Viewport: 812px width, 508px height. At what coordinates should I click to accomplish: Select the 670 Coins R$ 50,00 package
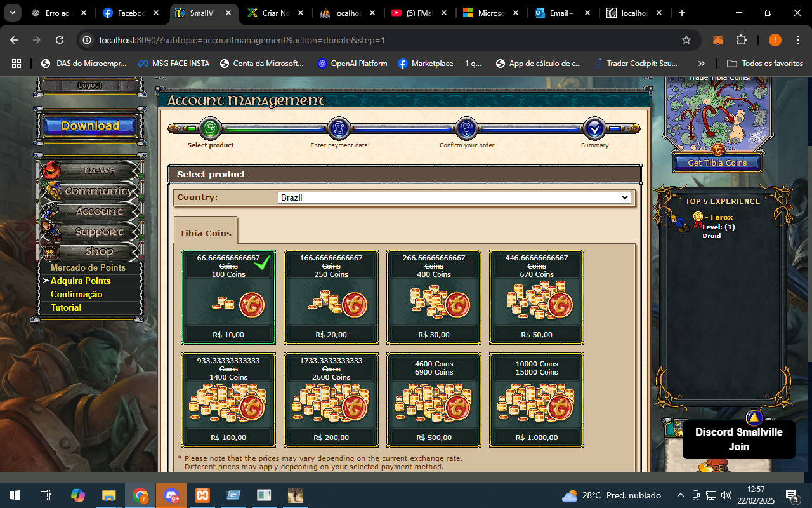[537, 297]
